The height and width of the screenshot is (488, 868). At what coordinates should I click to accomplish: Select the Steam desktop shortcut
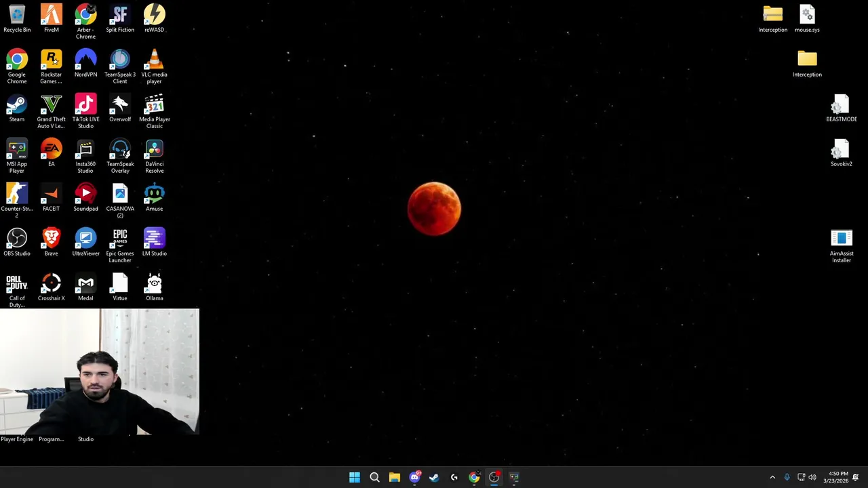pyautogui.click(x=17, y=108)
